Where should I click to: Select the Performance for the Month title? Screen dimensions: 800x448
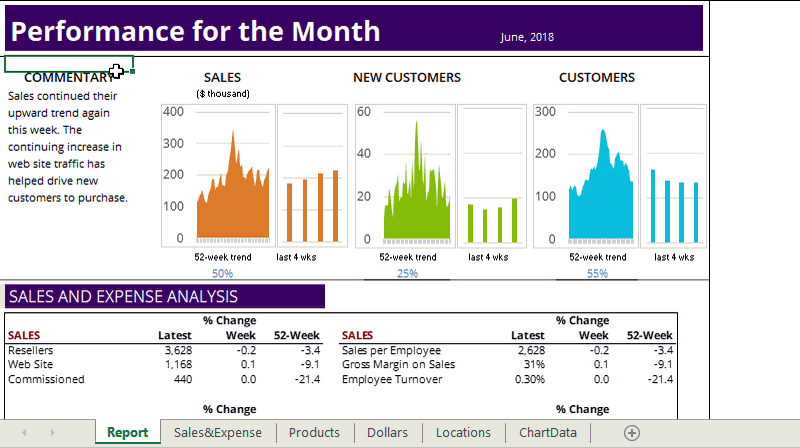(x=196, y=31)
